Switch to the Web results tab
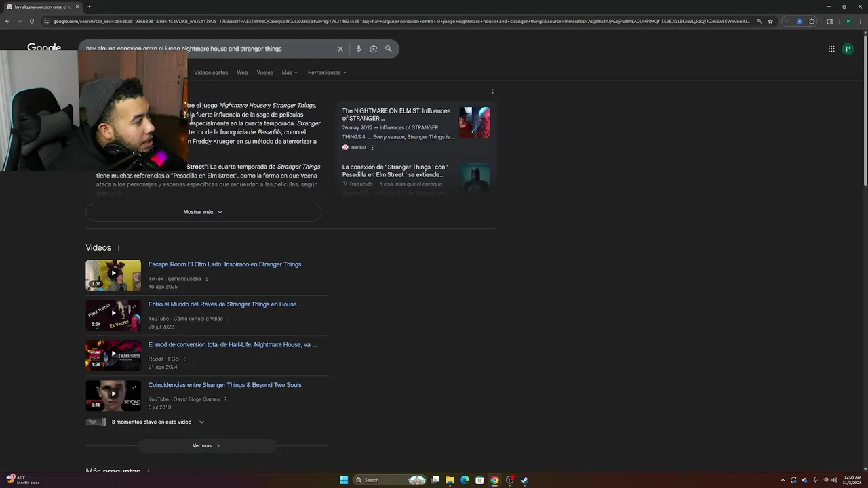868x488 pixels. [x=242, y=73]
